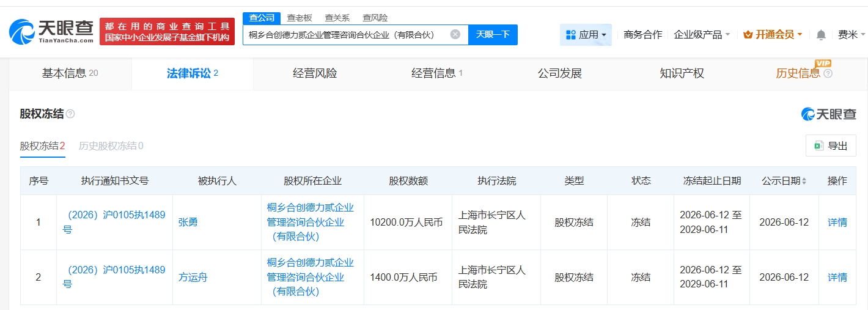The height and width of the screenshot is (310, 868).
Task: Select the 历史股权冻结 0 sub-tab
Action: [x=111, y=146]
